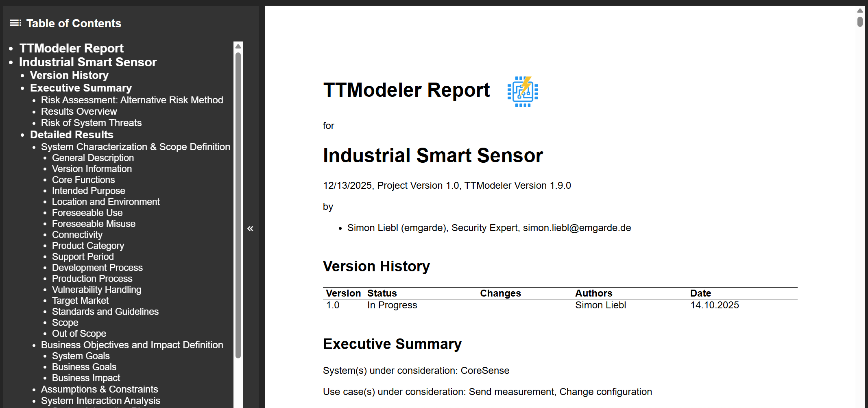
Task: Jump to Version History in the contents
Action: 69,76
